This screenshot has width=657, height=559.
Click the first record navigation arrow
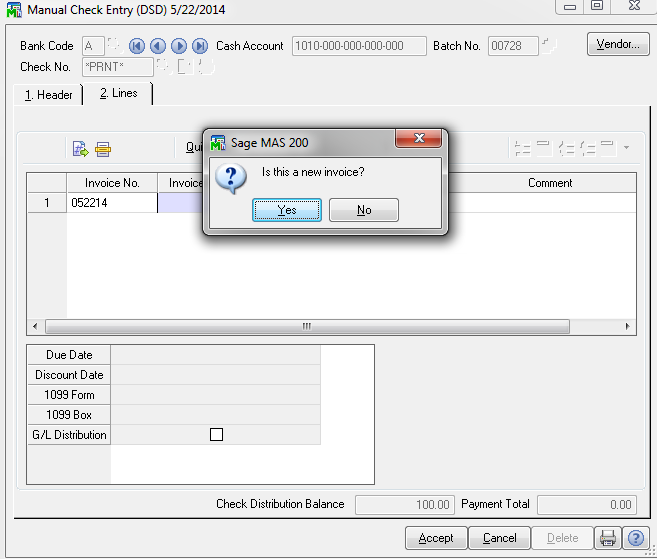click(136, 46)
